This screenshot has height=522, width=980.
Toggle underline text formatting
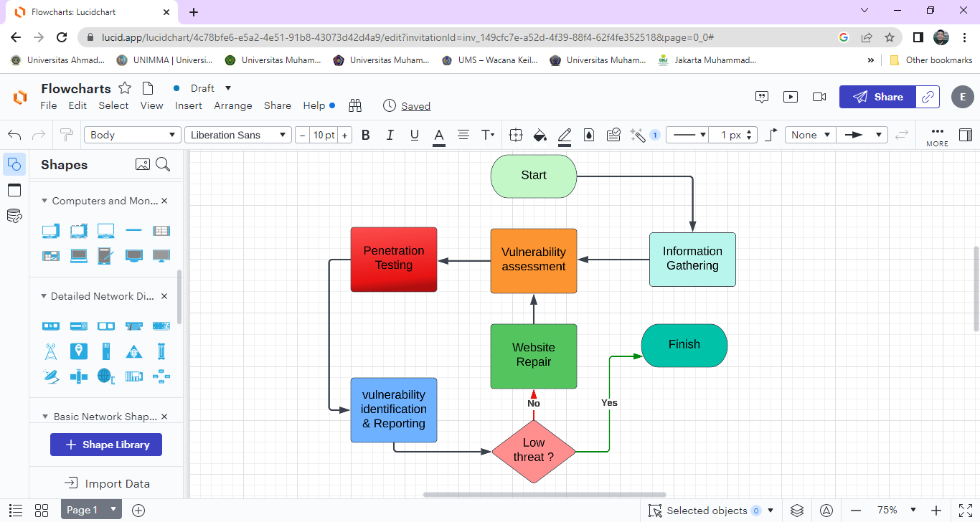[x=414, y=135]
